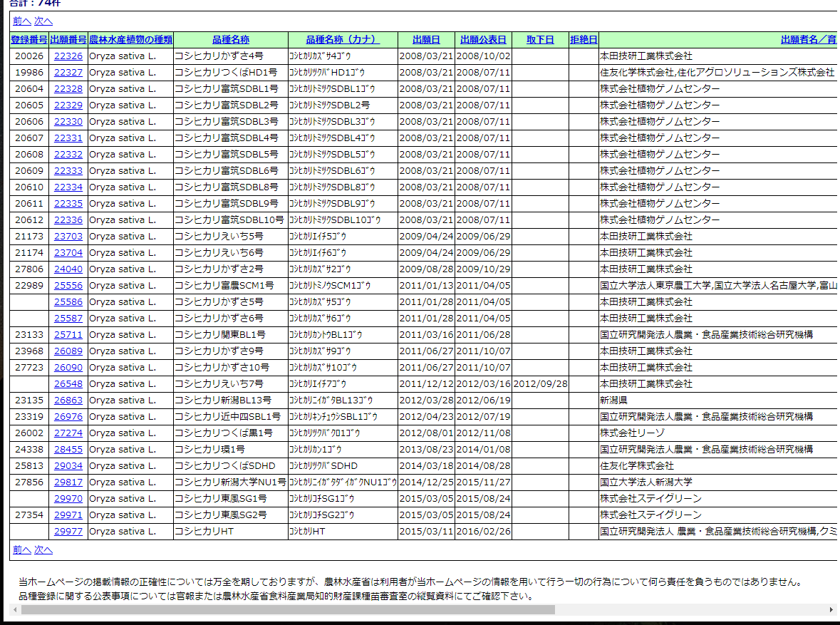Image resolution: width=840 pixels, height=625 pixels.
Task: Select cell コシヒカリ富筑SDBL10号
Action: tap(231, 219)
